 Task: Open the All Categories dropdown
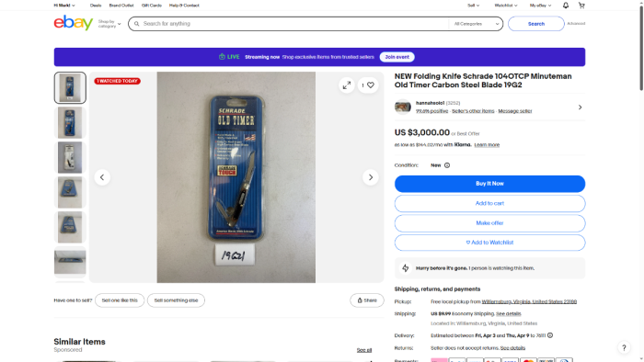[476, 24]
